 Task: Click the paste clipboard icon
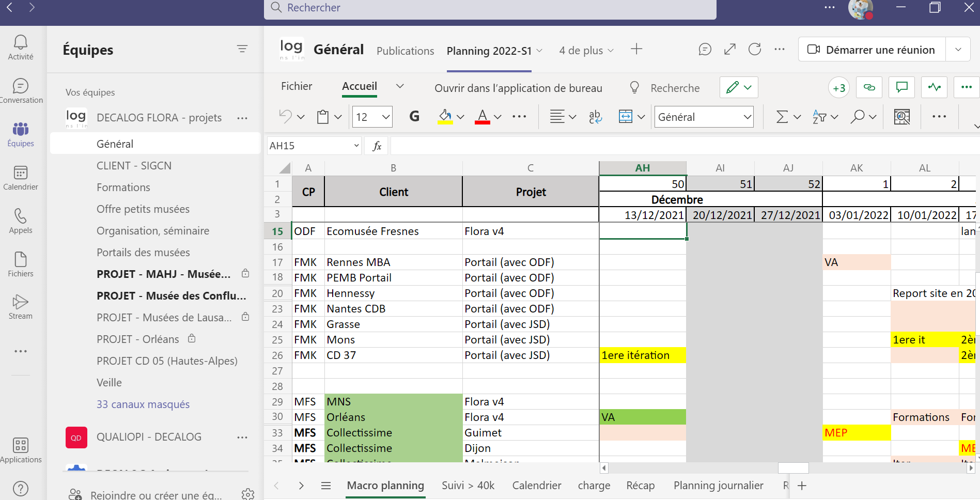pos(323,117)
